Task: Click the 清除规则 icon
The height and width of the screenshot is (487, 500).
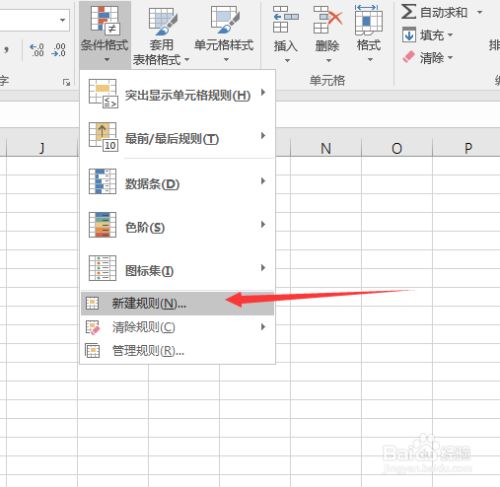Action: click(x=93, y=327)
